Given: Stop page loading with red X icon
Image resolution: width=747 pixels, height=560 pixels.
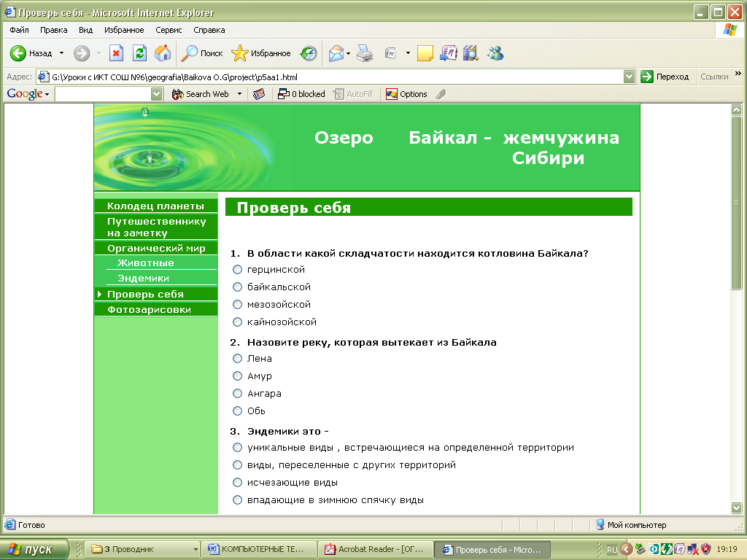Looking at the screenshot, I should click(x=116, y=53).
